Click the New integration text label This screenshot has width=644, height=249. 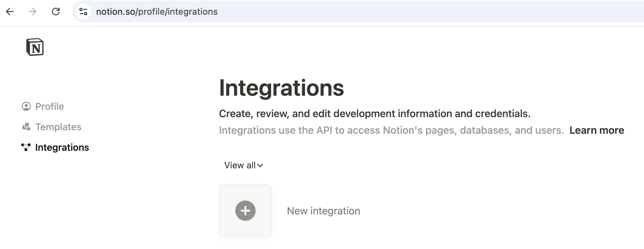click(323, 211)
